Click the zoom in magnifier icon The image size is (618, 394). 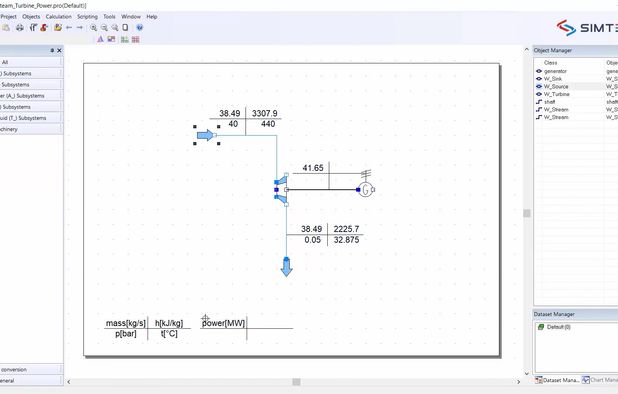[93, 28]
